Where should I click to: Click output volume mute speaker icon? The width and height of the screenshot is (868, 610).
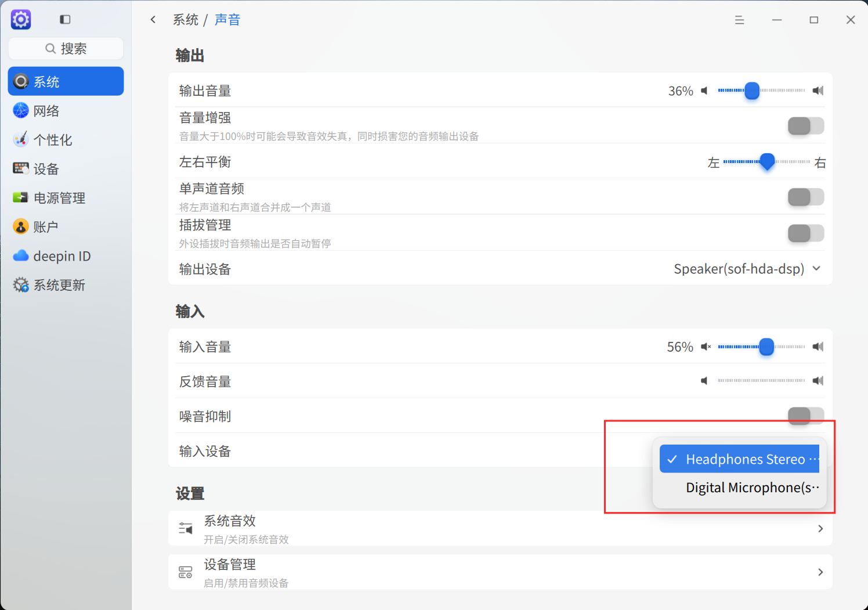point(704,91)
